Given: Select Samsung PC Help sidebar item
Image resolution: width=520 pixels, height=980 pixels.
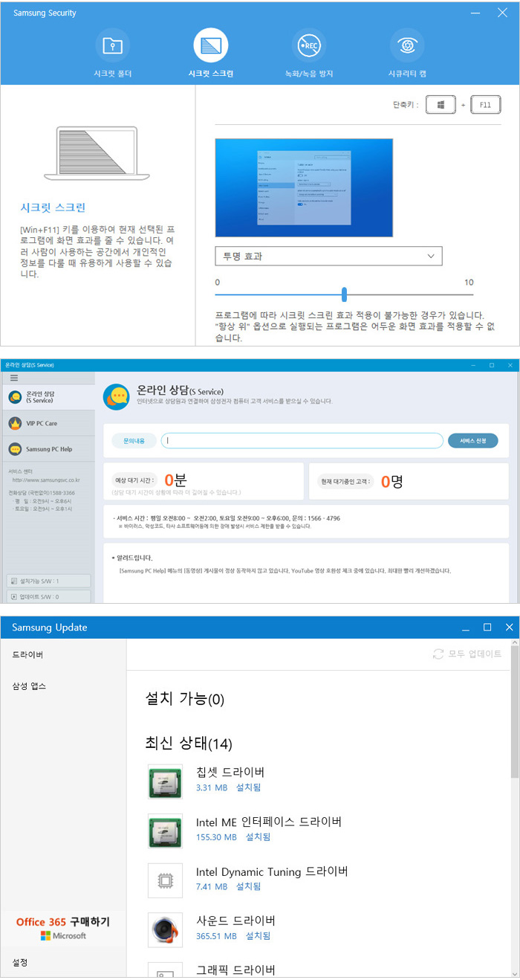Looking at the screenshot, I should pos(48,449).
